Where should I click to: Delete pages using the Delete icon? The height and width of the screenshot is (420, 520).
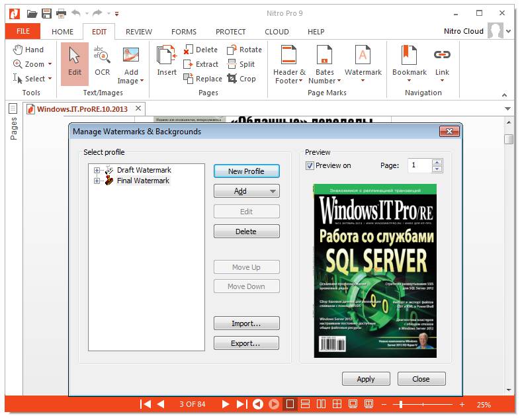coord(200,50)
